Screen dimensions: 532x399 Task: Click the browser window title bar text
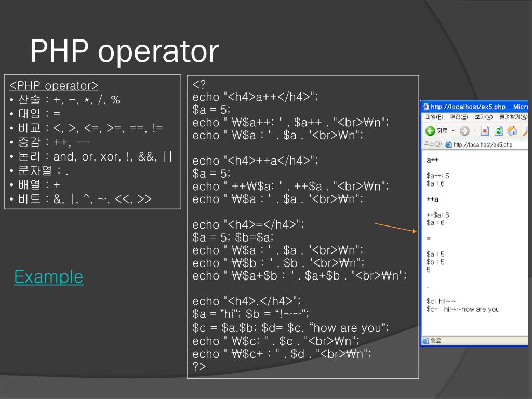click(479, 107)
